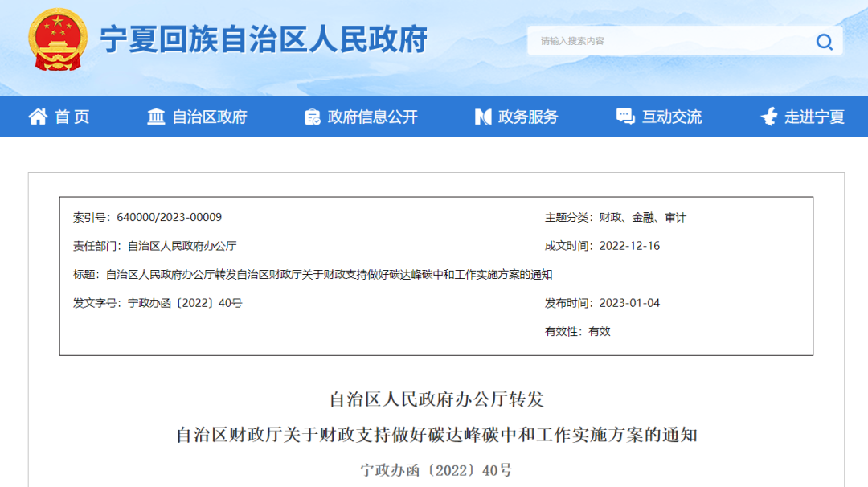This screenshot has width=868, height=487.
Task: Click the government building icon
Action: click(156, 117)
